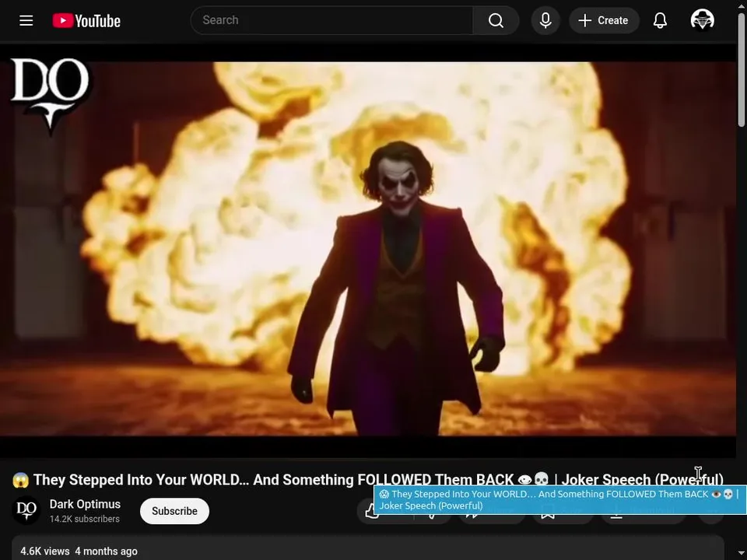Click the page vertical scrollbar thumb

click(742, 69)
